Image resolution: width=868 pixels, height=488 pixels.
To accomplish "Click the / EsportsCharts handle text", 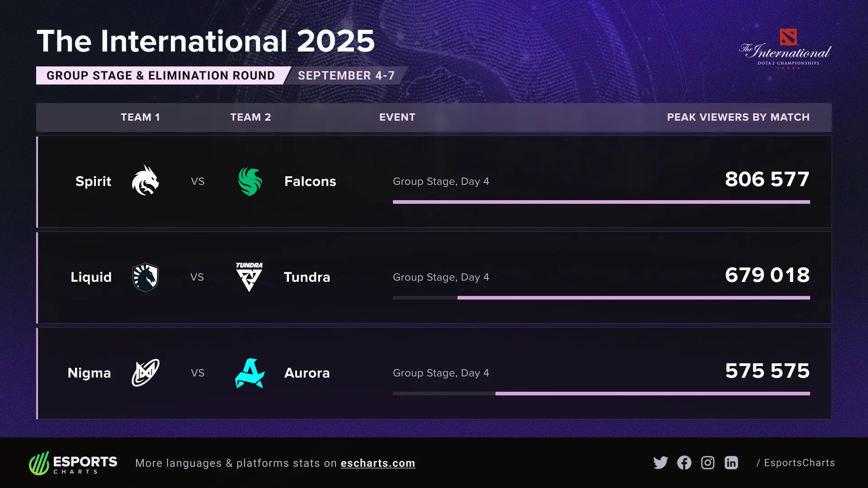I will (x=796, y=463).
